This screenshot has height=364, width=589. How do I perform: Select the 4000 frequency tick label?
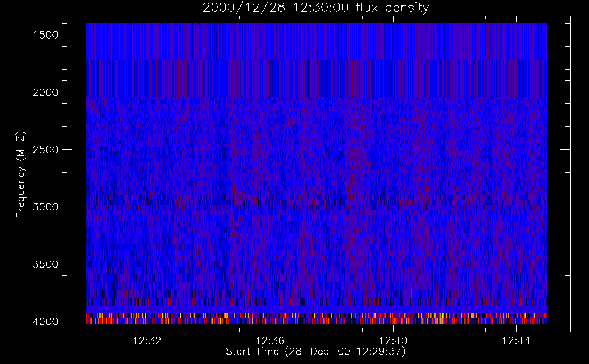pos(46,321)
